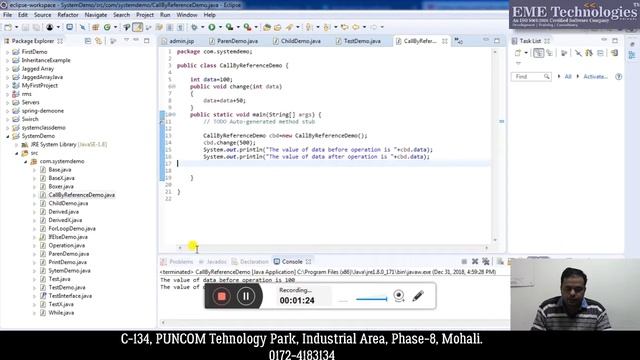Collapse the com.systemdemo package
640x360 pixels.
click(25, 162)
